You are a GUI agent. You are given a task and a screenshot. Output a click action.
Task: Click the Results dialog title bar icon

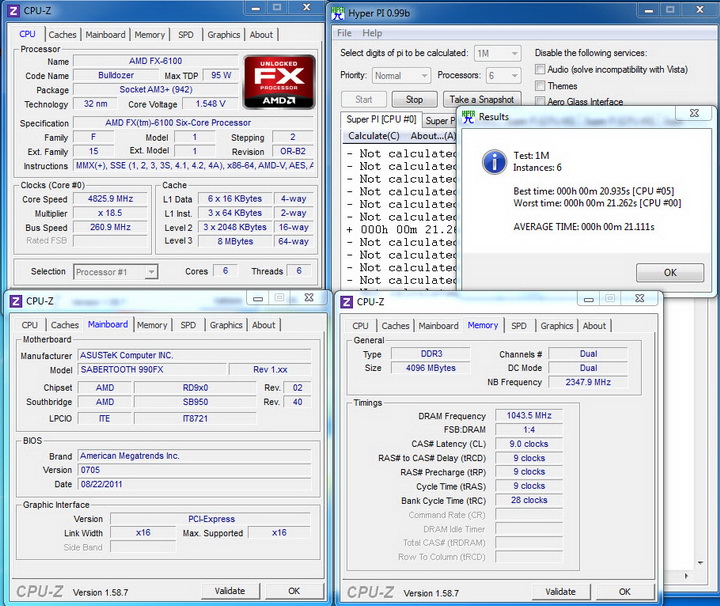click(x=467, y=117)
